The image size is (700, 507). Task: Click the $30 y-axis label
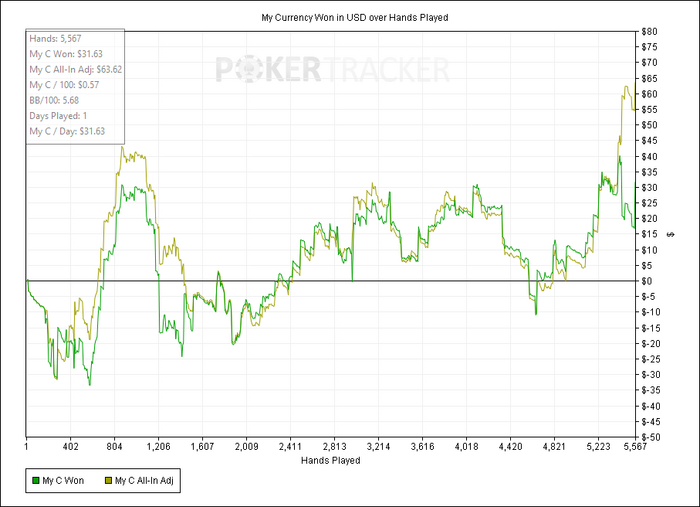tap(649, 187)
